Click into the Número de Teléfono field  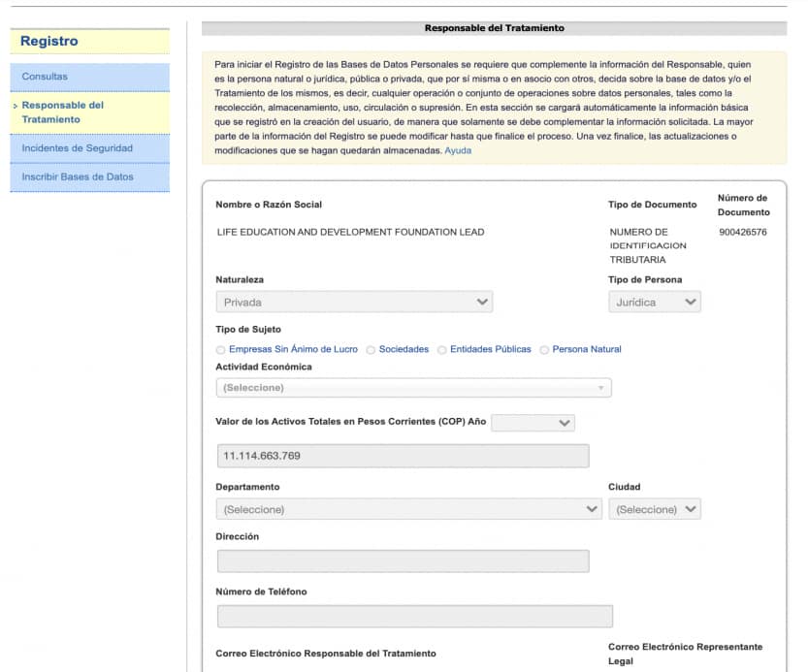coord(414,617)
